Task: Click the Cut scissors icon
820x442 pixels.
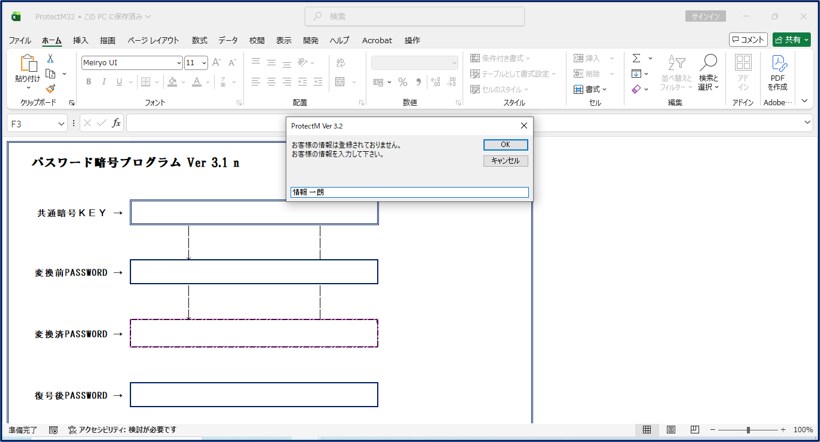Action: (x=51, y=59)
